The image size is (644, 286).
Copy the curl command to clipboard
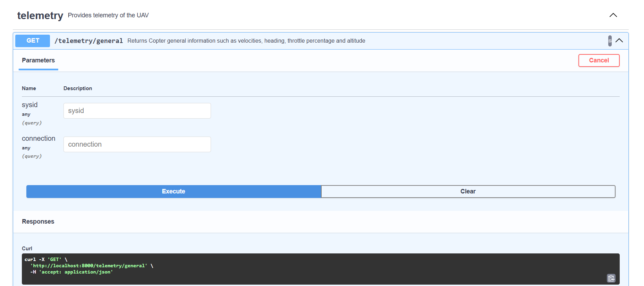point(611,278)
